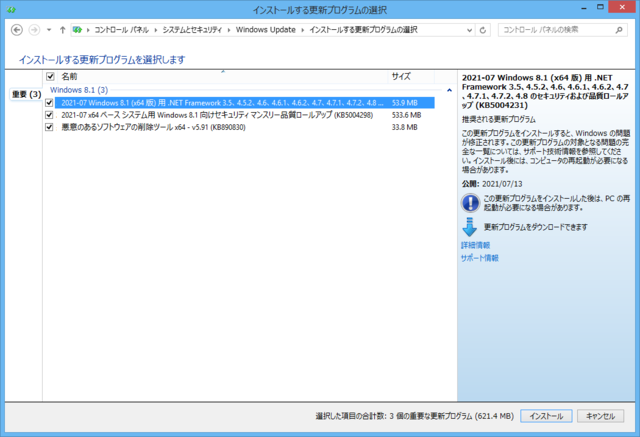
Task: Open the サポート情報 link
Action: point(480,258)
